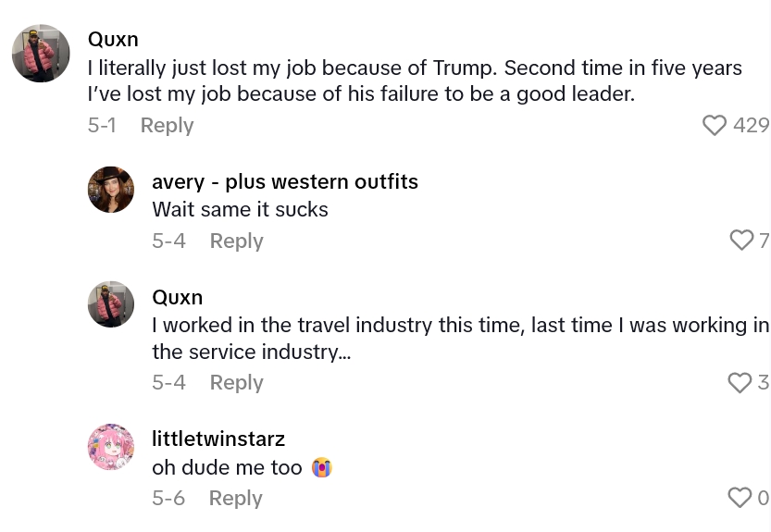Screen dimensions: 771x532
Task: Reply to avery's "Wait same it sucks" comment
Action: pos(236,241)
